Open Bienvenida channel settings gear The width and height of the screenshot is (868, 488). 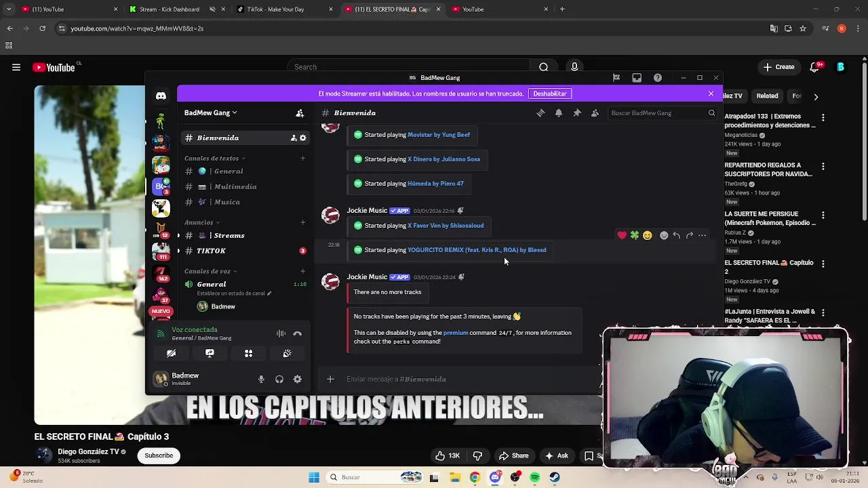[303, 138]
